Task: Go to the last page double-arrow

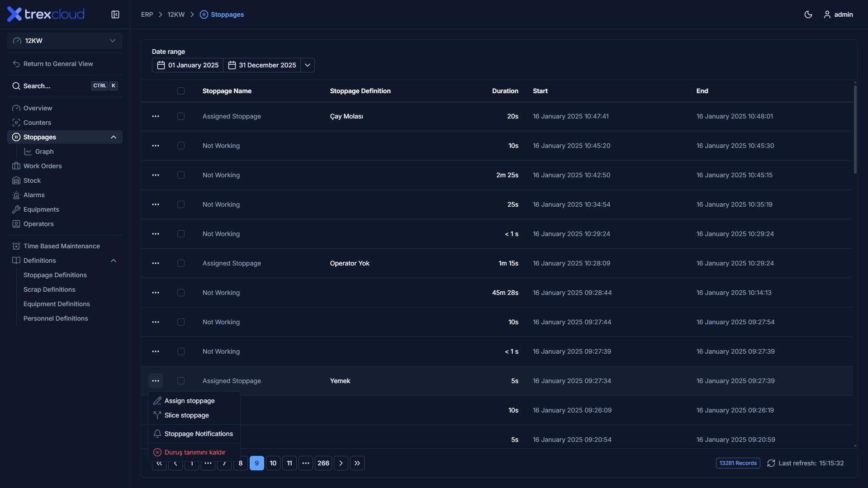Action: point(357,463)
